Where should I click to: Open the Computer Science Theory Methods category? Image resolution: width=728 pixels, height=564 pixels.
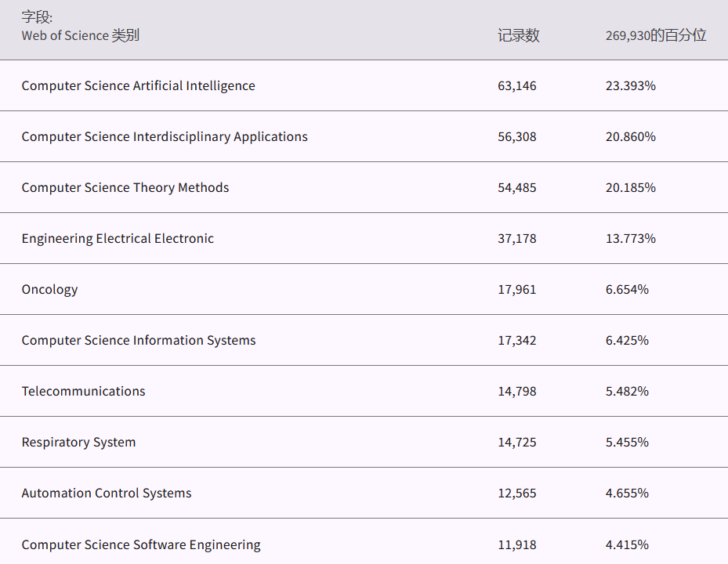[x=125, y=188]
